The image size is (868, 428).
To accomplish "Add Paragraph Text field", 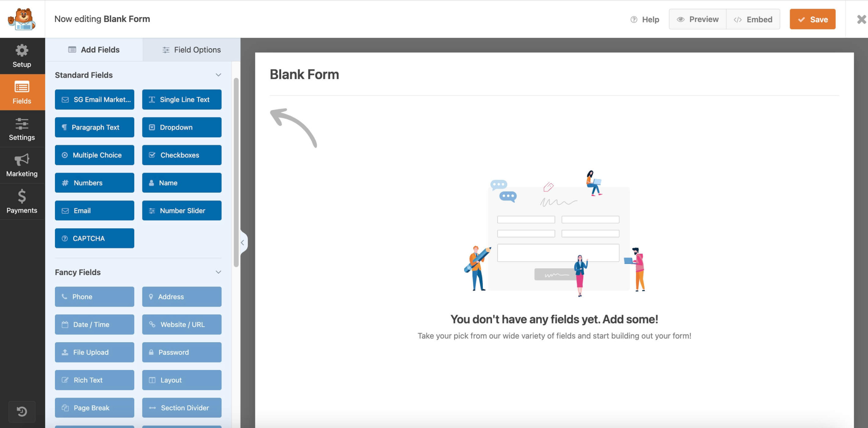I will 95,127.
